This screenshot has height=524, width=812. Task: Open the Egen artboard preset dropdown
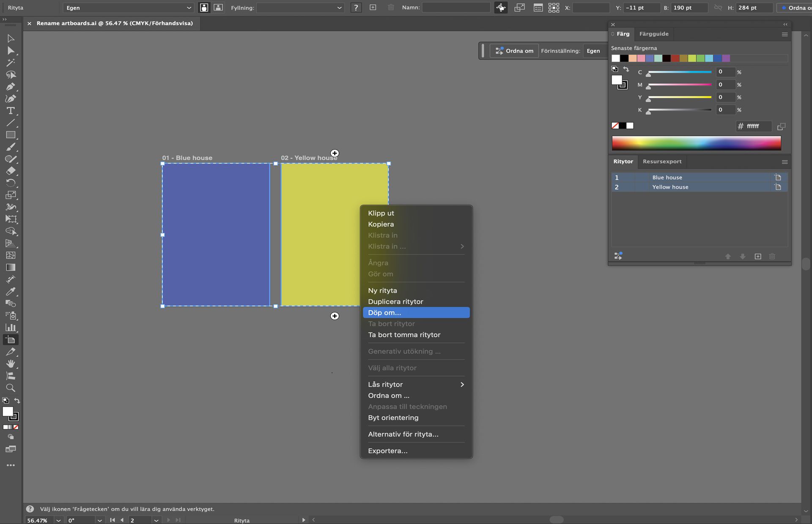click(128, 8)
